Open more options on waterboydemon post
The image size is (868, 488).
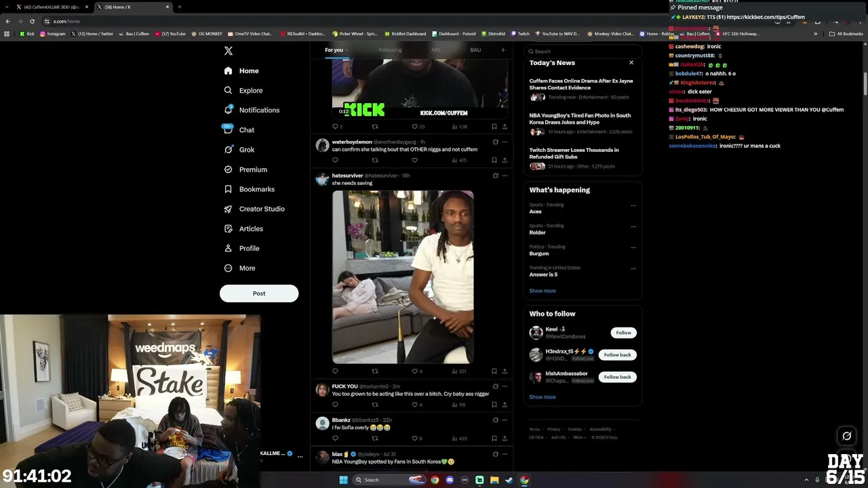[x=505, y=142]
